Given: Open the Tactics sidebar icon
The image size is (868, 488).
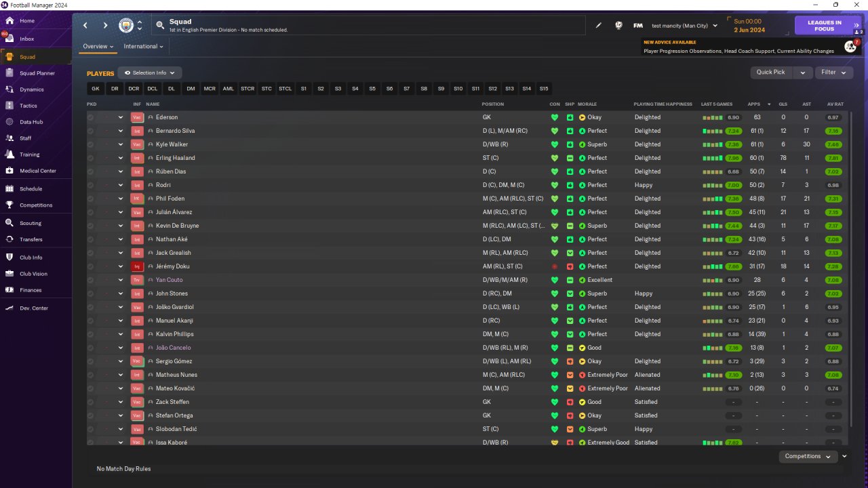Looking at the screenshot, I should click(9, 106).
